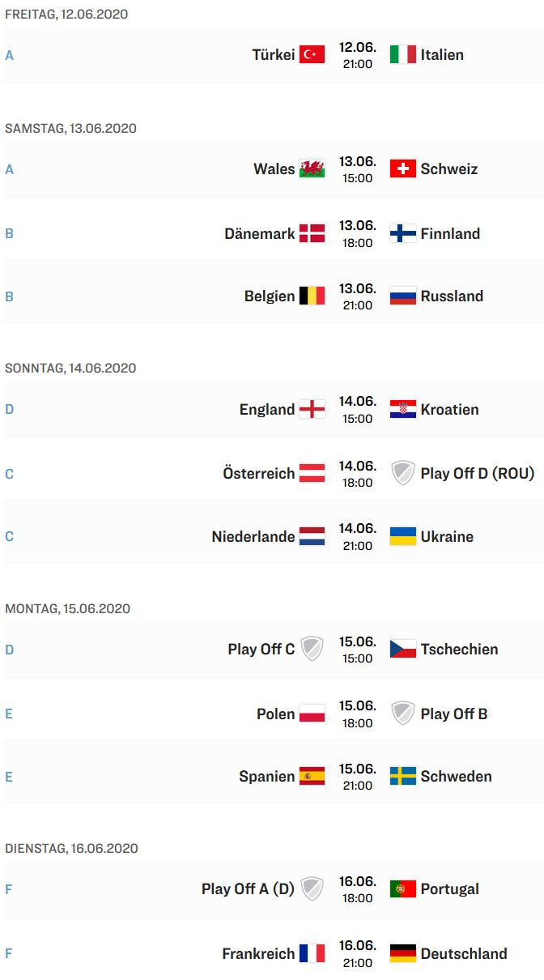Image resolution: width=544 pixels, height=980 pixels.
Task: Click the Wales dragon flag
Action: click(x=312, y=169)
